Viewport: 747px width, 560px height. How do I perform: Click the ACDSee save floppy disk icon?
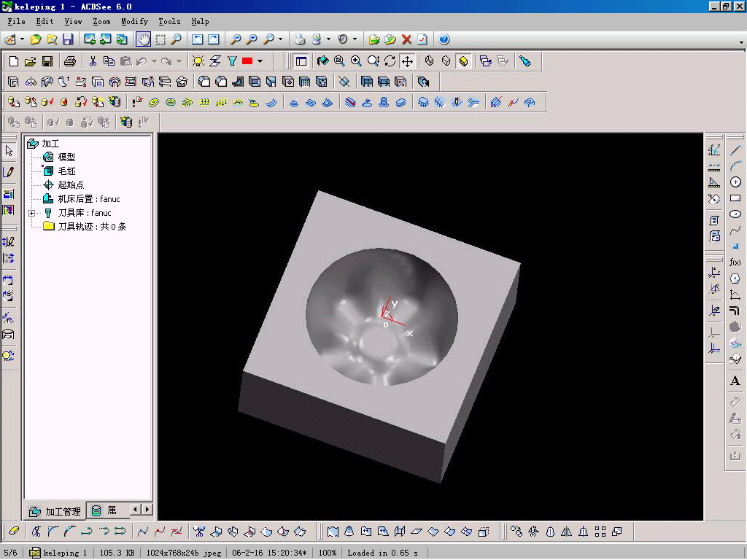point(68,39)
